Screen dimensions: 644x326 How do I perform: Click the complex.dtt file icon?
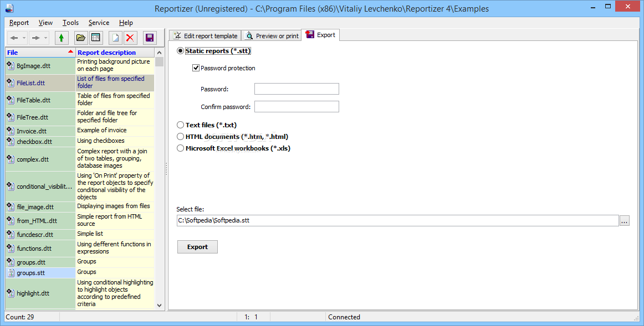click(11, 159)
